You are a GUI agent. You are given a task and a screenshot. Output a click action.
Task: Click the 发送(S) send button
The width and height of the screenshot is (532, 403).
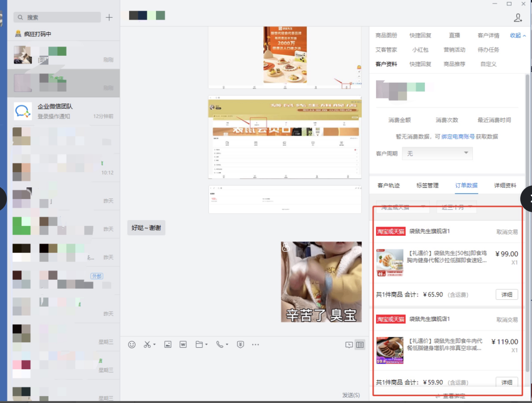click(x=351, y=395)
